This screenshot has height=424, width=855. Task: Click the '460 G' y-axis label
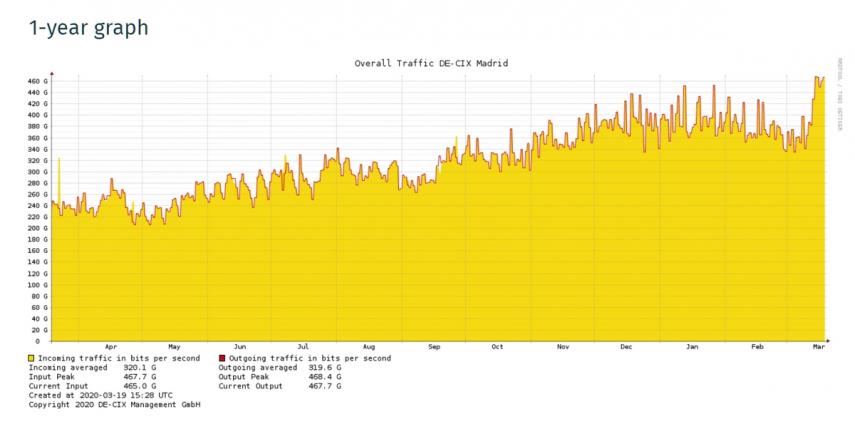38,81
